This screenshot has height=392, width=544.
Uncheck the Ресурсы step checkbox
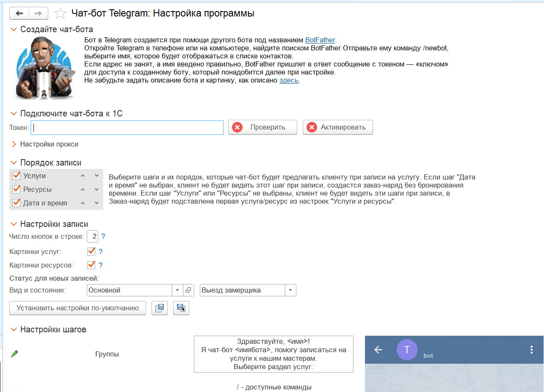[x=17, y=189]
